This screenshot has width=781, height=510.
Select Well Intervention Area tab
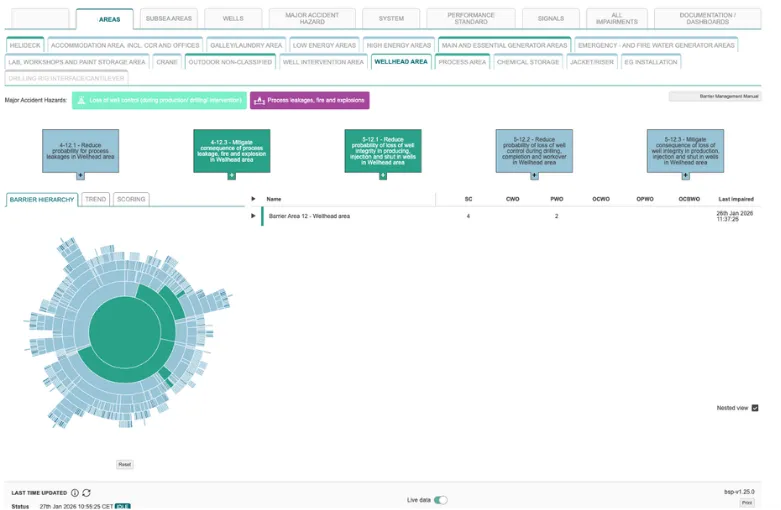point(323,62)
